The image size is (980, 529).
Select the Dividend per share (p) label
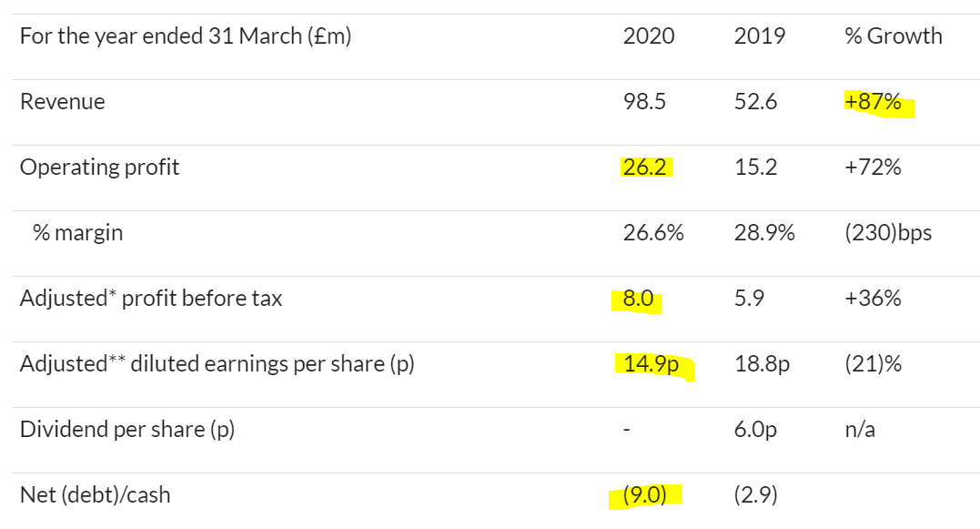pyautogui.click(x=126, y=429)
